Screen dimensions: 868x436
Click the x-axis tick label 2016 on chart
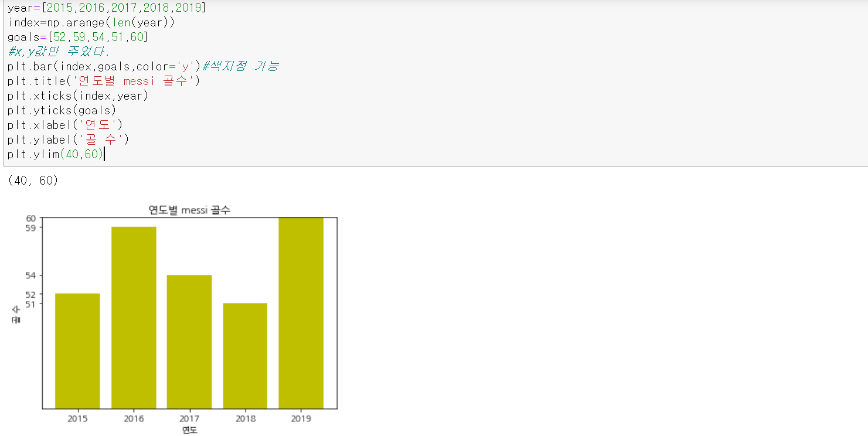click(x=134, y=418)
